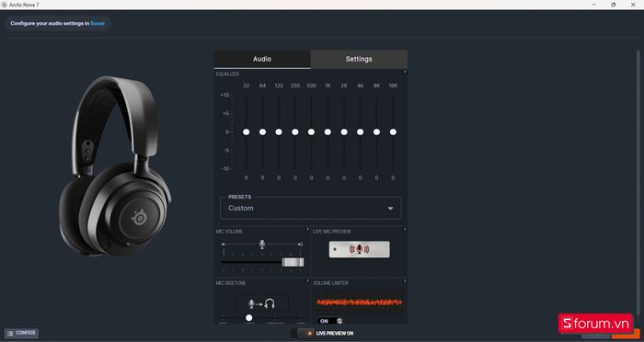Click the 4K equalizer slider knob
Viewport: 644px width, 342px height.
click(x=361, y=131)
